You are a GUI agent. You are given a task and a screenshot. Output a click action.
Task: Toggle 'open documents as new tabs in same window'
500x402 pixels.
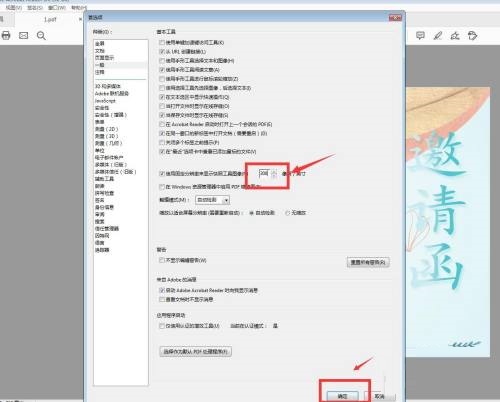162,133
